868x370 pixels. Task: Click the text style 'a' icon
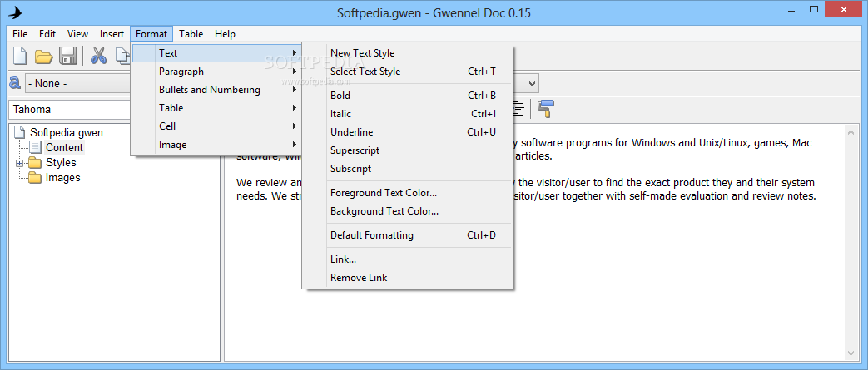click(15, 83)
